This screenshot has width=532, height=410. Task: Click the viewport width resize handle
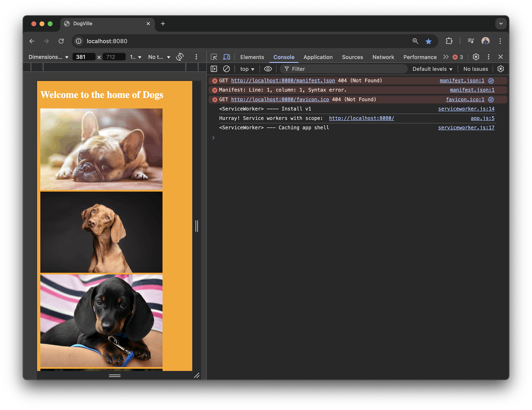pyautogui.click(x=197, y=226)
